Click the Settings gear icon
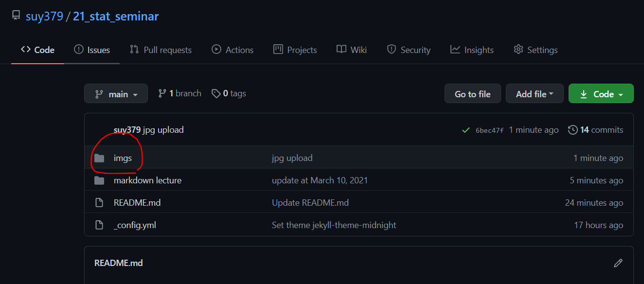The width and height of the screenshot is (644, 284). 519,50
